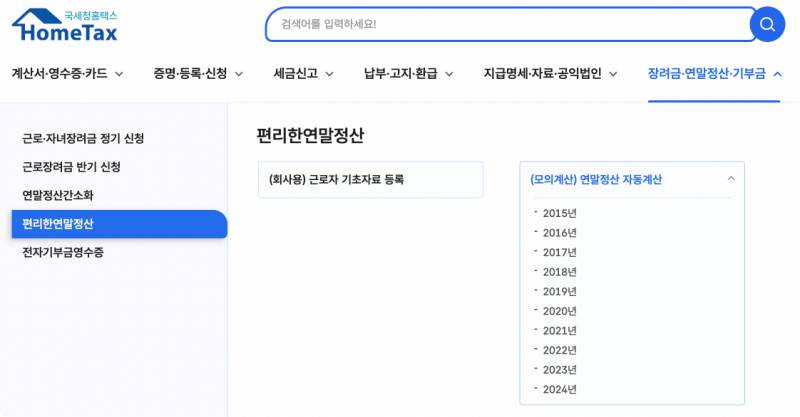Open the 계산서·영수증·카드 menu
The width and height of the screenshot is (800, 417).
(x=60, y=73)
